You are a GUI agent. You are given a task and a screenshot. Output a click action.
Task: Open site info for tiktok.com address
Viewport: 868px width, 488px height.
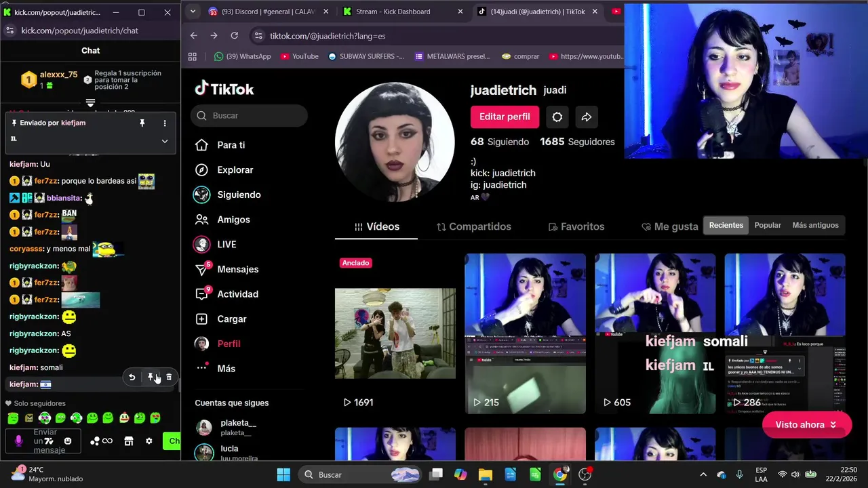tap(258, 36)
